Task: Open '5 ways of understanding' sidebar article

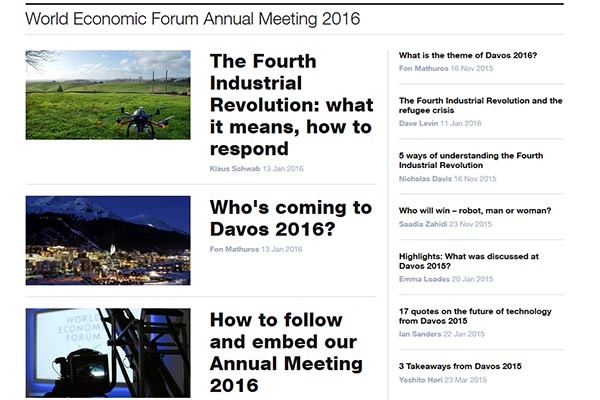Action: (470, 161)
